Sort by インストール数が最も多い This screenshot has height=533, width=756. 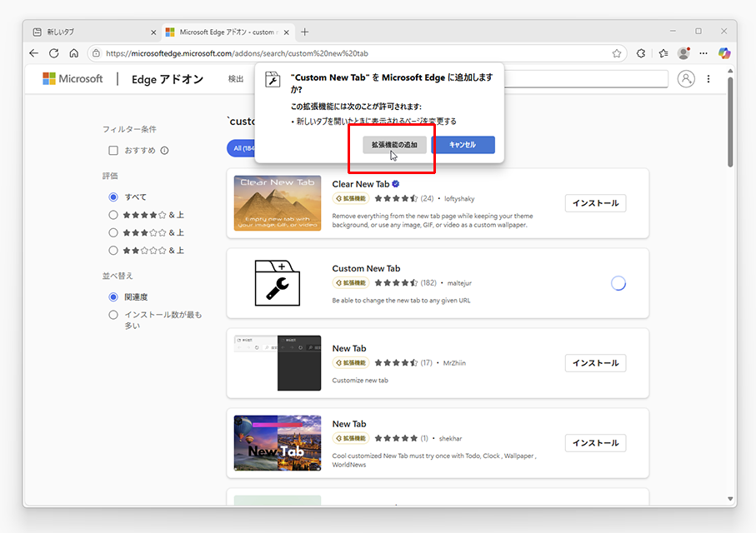113,315
